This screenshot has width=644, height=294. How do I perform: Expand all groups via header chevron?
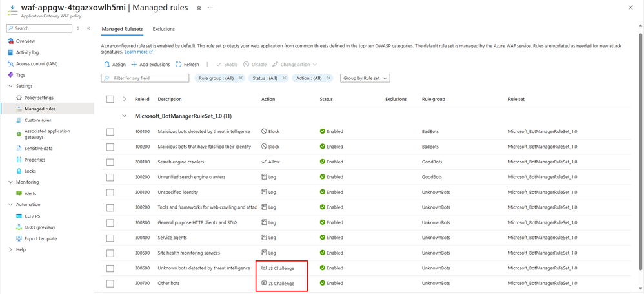(x=125, y=99)
